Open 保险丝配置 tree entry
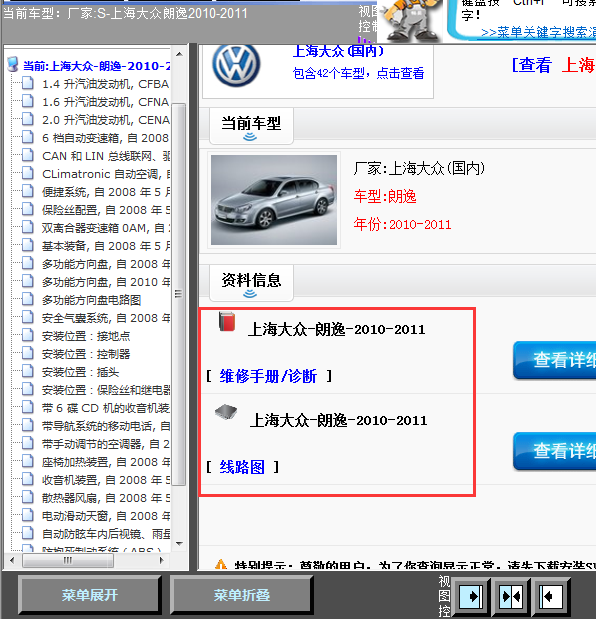This screenshot has height=619, width=596. click(x=105, y=210)
